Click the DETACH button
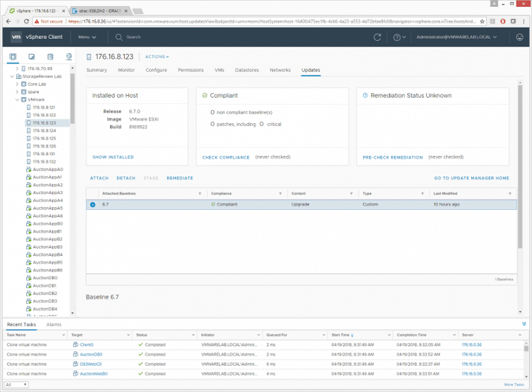Screen dimensions: 532x392 point(126,178)
